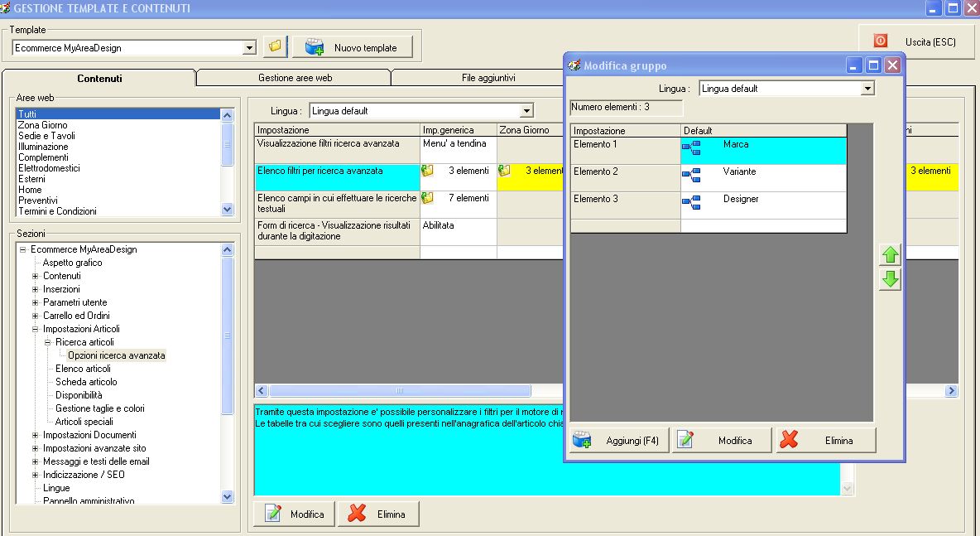980x536 pixels.
Task: Select Tutti in Aree web list
Action: tap(118, 113)
